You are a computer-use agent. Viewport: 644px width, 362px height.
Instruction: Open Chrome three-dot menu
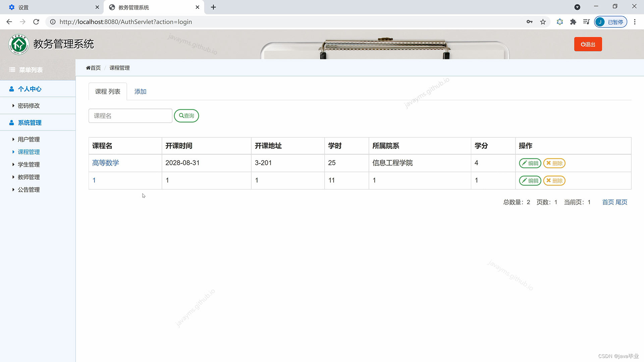pyautogui.click(x=635, y=22)
